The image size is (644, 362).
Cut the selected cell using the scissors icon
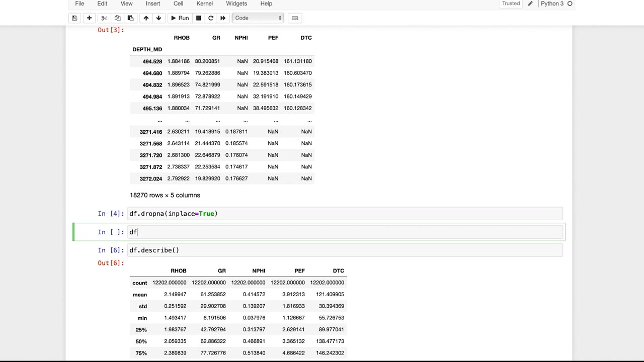[104, 18]
